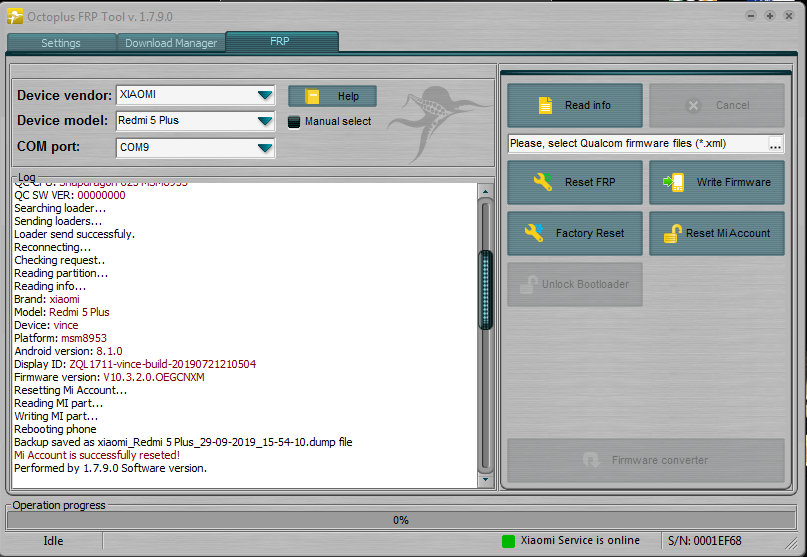Screen dimensions: 807x557
Task: Click the 'Resetting Mi Account...' log line
Action: [x=71, y=390]
